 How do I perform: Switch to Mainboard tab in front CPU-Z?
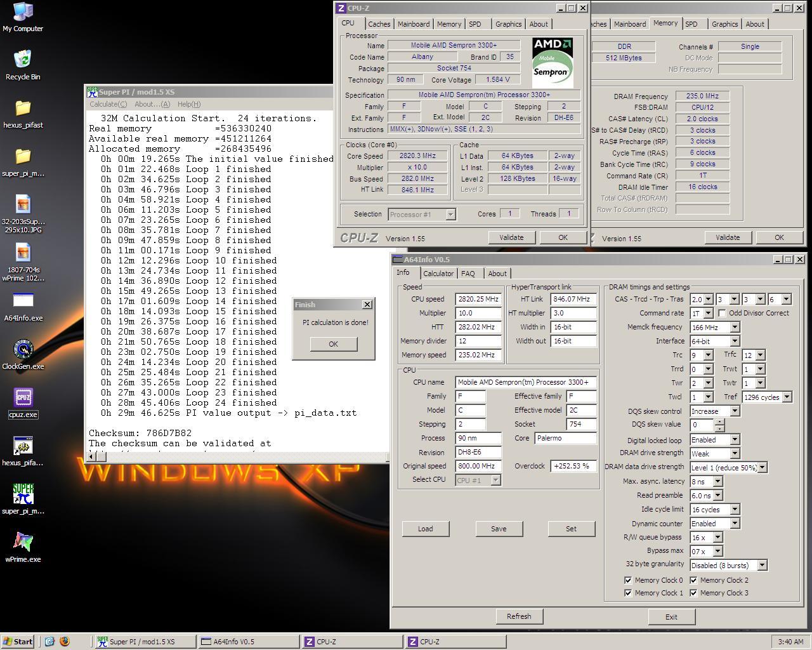tap(414, 24)
